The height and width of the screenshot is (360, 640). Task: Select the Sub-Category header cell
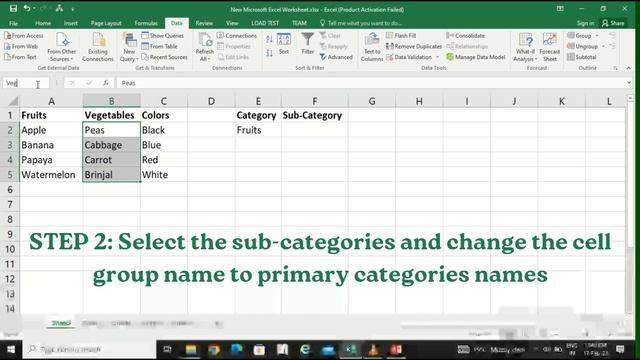click(314, 115)
